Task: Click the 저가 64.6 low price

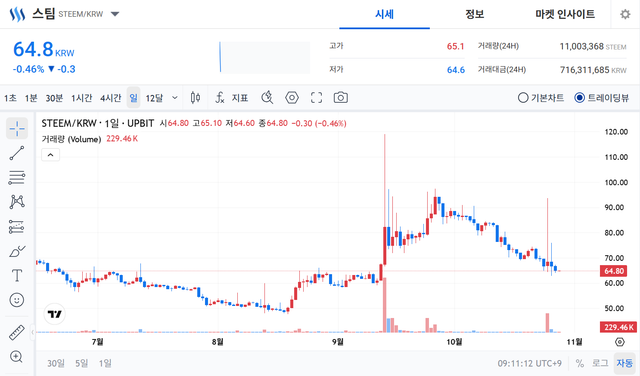Action: (397, 70)
